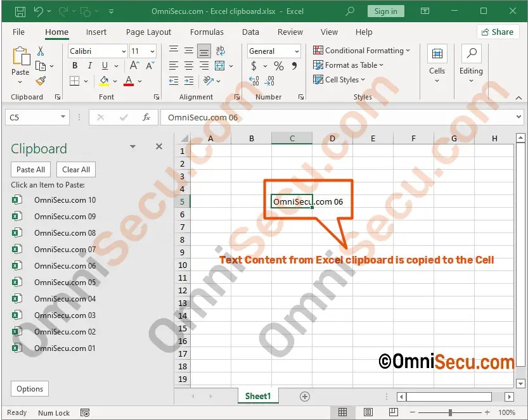
Task: Open the Data tab
Action: (x=250, y=32)
